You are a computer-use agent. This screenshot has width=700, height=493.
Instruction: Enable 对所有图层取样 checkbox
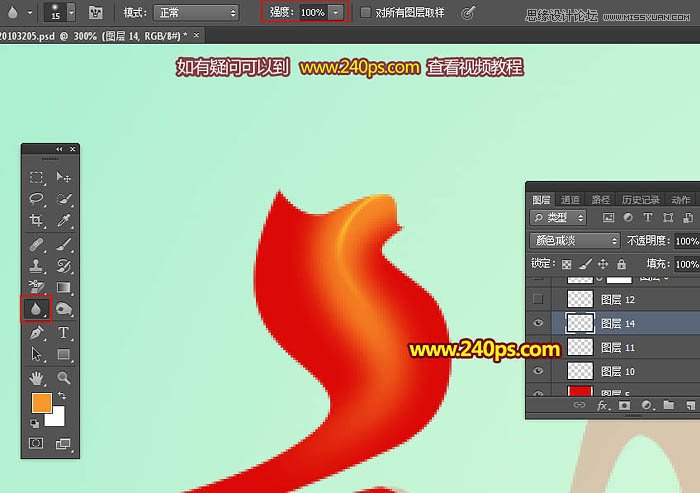(x=366, y=13)
